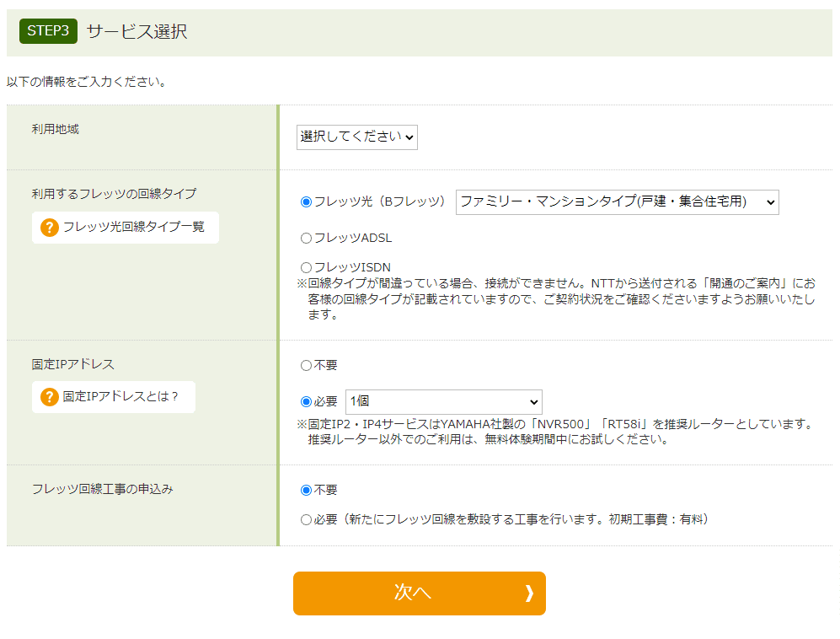Open the フレッツ光回線タイプ一覧 help link
This screenshot has height=639, width=840.
click(x=133, y=228)
